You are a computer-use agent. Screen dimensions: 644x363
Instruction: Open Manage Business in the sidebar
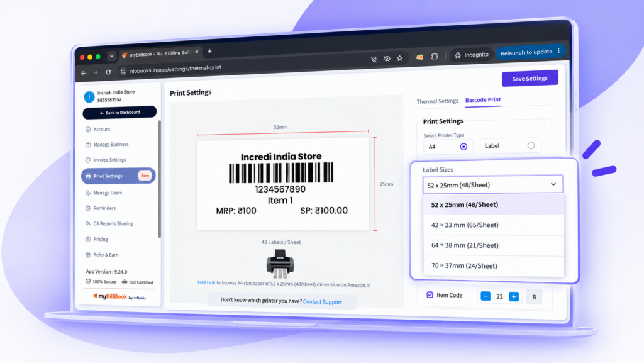coord(111,145)
